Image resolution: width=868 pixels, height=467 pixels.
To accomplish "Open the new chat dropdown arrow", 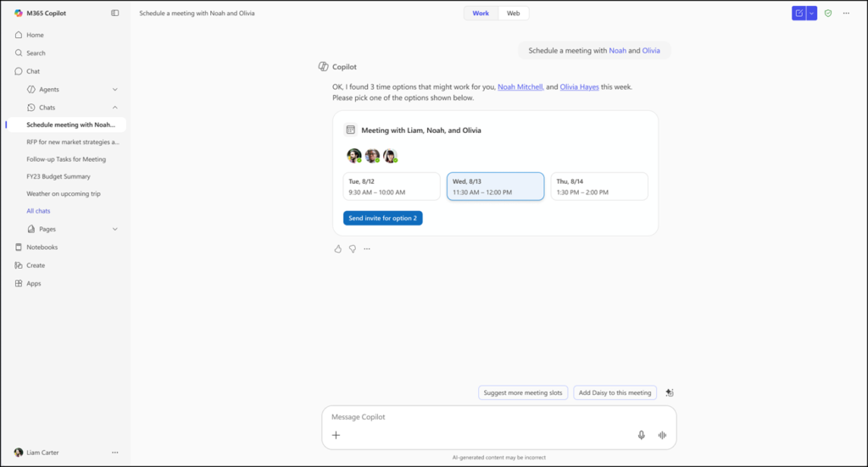I will pos(812,14).
